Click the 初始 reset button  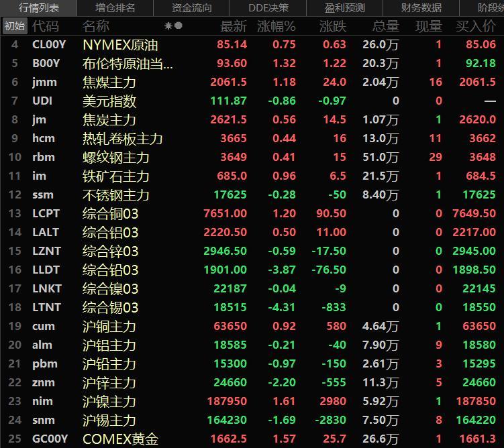(14, 26)
